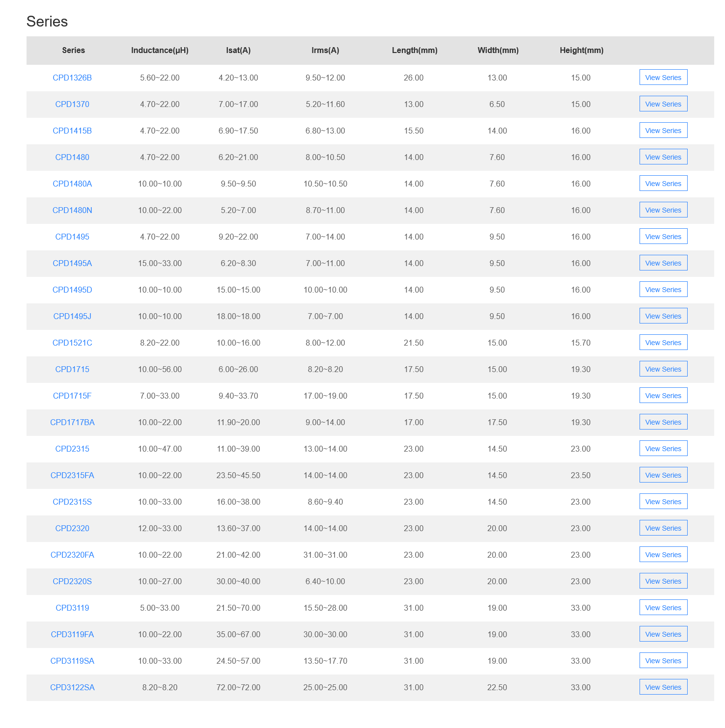Click View Series button for CPD1521C
This screenshot has width=725, height=728.
click(x=663, y=342)
